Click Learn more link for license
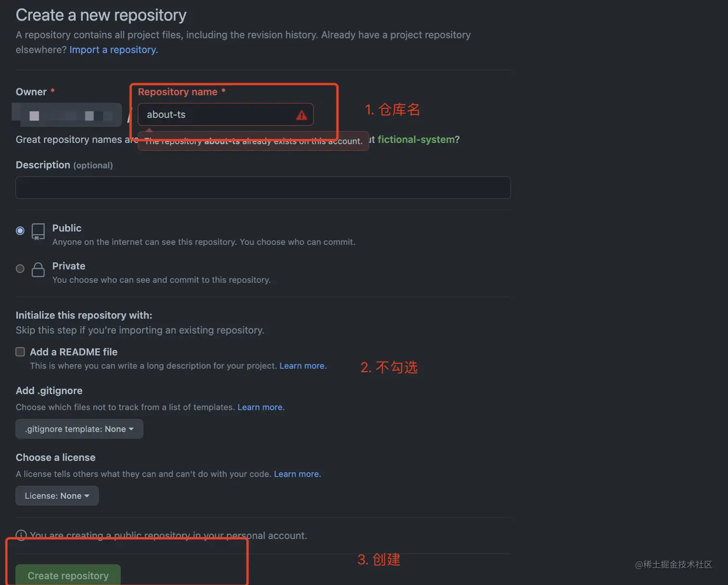This screenshot has width=728, height=585. point(297,474)
